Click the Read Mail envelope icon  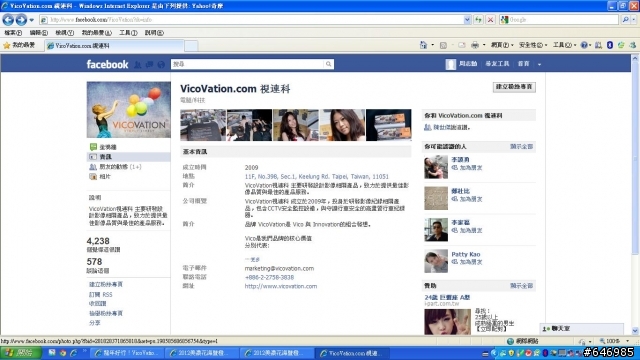[x=462, y=45]
